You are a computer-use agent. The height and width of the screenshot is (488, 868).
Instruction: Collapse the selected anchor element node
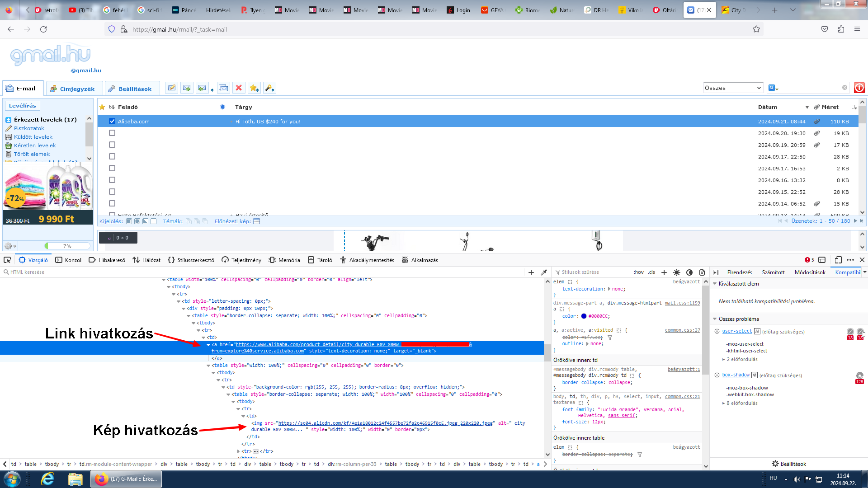(208, 345)
